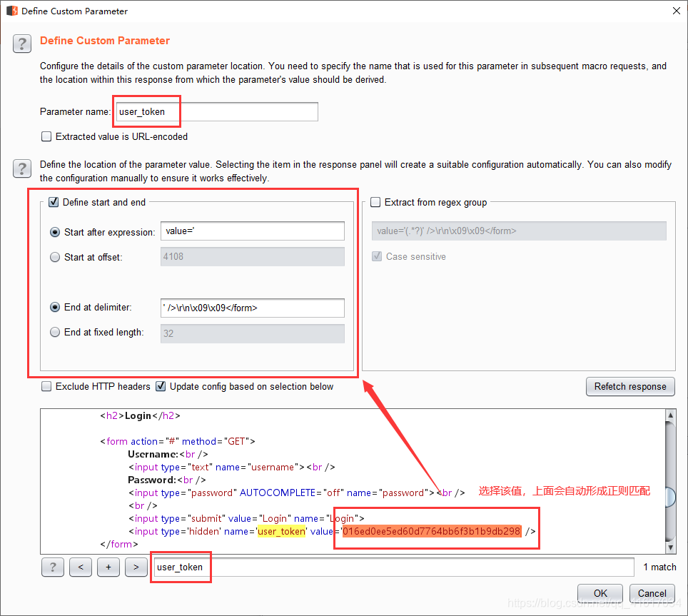
Task: Uncheck Define start and end checkbox
Action: (x=54, y=202)
